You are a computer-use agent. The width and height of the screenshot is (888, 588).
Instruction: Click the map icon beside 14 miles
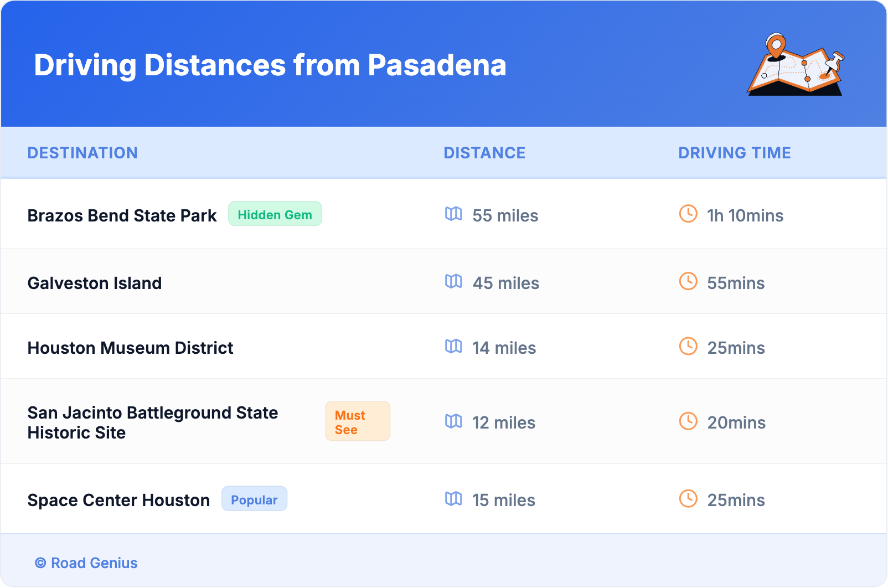453,346
